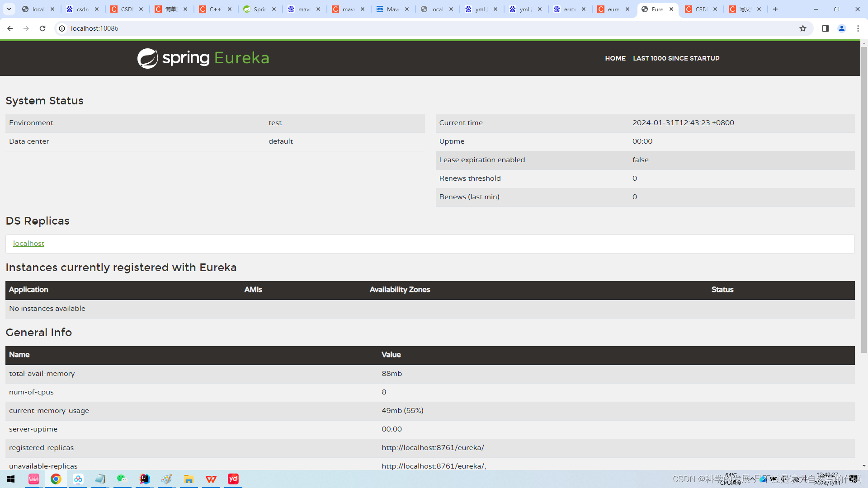Click the scrollbar up arrow
Screen dimensions: 868x488
pos(864,43)
